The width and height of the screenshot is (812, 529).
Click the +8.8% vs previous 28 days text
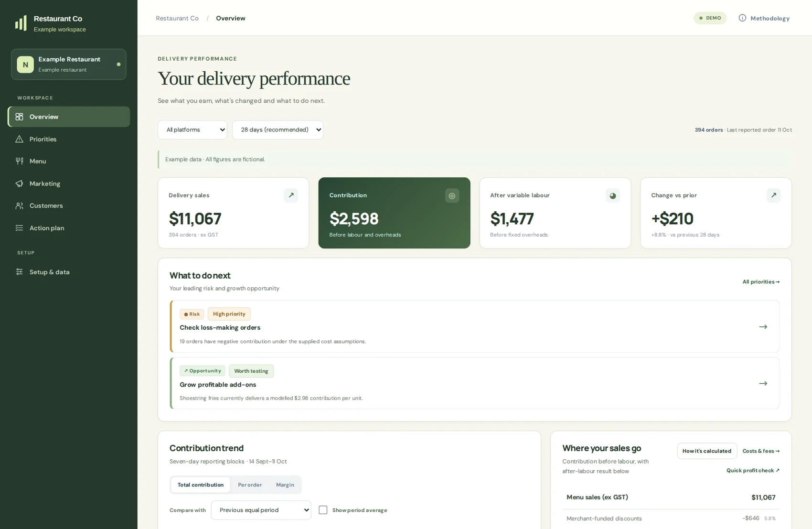[685, 235]
